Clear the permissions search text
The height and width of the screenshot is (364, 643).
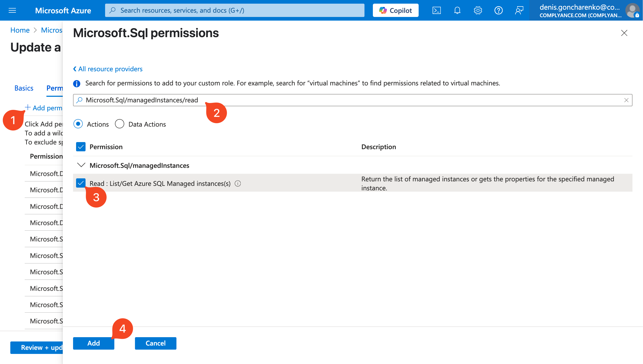(626, 100)
